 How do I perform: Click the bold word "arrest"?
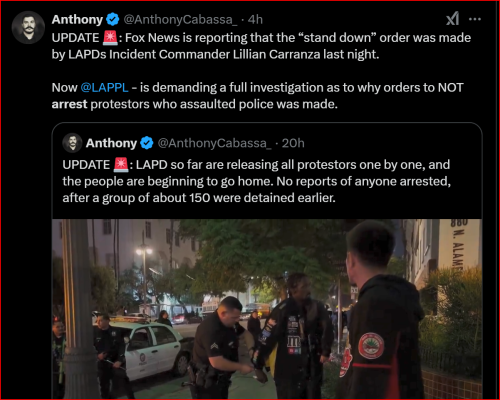point(69,104)
